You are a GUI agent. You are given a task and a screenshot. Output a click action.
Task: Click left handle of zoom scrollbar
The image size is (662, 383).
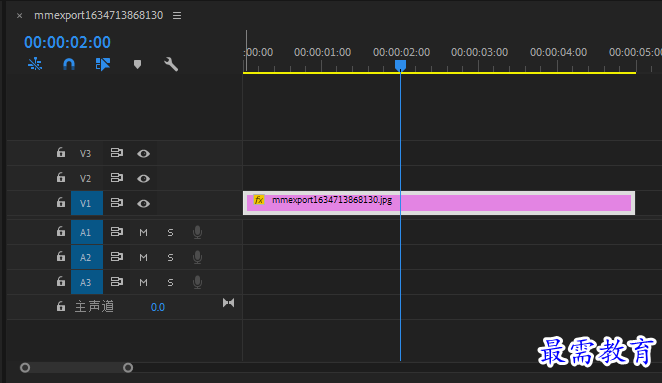[x=25, y=368]
